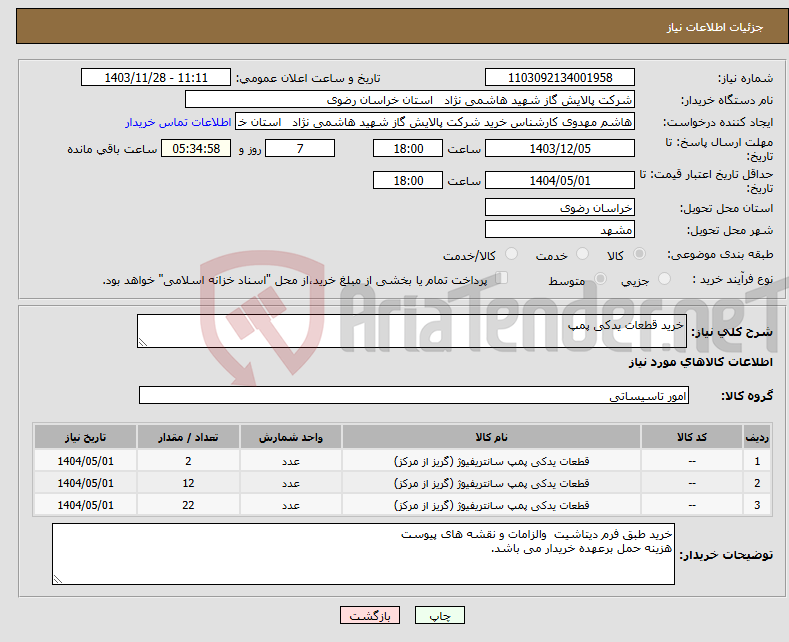This screenshot has height=642, width=789.
Task: Click the تاریخ نیاز column header
Action: coord(86,437)
